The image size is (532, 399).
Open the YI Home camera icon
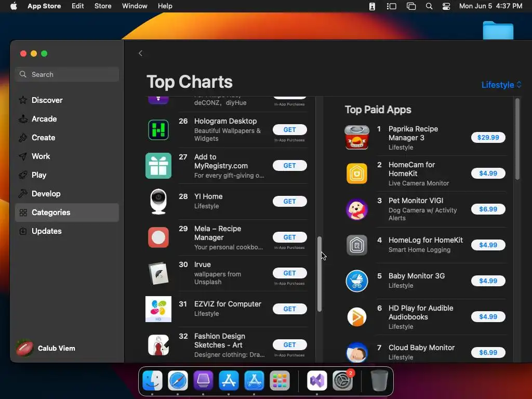tap(158, 202)
